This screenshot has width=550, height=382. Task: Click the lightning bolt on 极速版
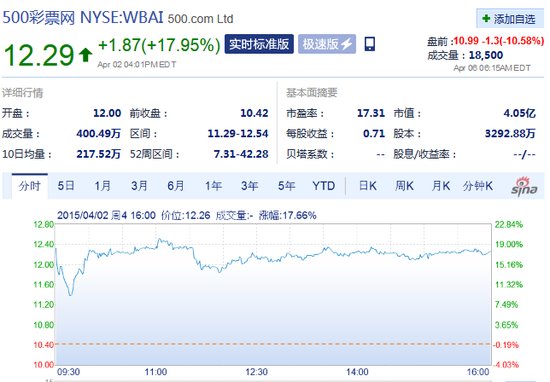click(x=347, y=44)
